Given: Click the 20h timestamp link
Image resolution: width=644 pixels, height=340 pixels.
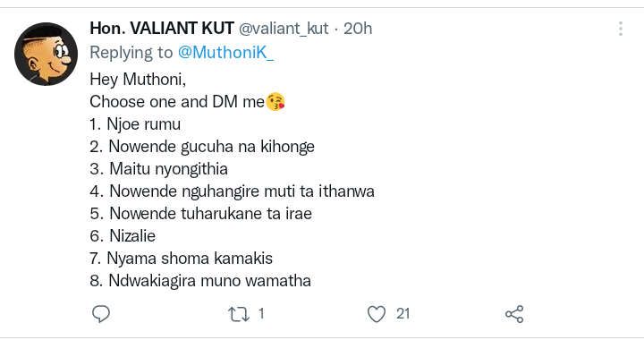Looking at the screenshot, I should (358, 29).
